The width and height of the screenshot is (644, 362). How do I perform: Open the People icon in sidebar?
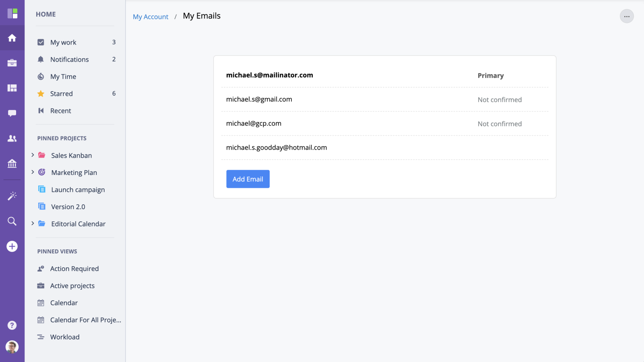click(12, 138)
